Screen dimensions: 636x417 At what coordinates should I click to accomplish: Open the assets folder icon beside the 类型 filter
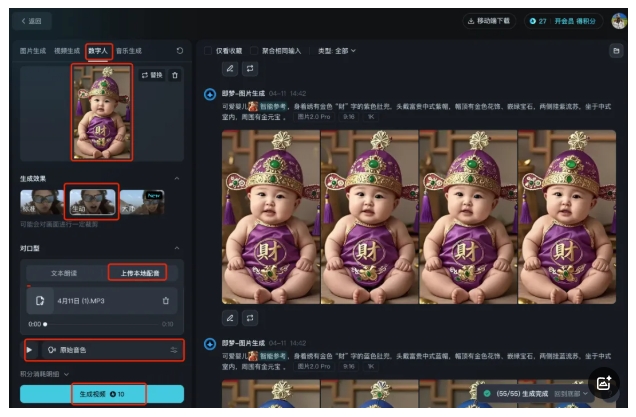pyautogui.click(x=616, y=51)
